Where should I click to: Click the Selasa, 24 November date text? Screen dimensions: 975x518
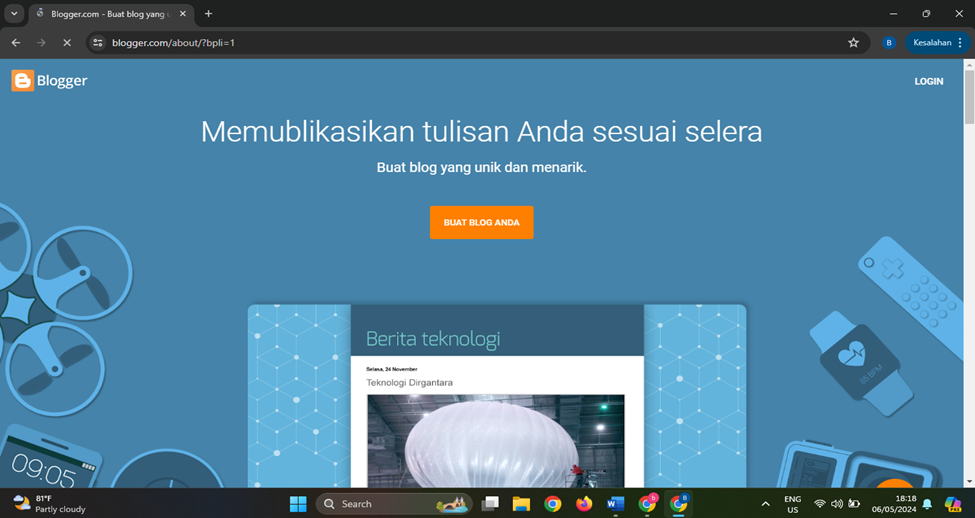(392, 369)
